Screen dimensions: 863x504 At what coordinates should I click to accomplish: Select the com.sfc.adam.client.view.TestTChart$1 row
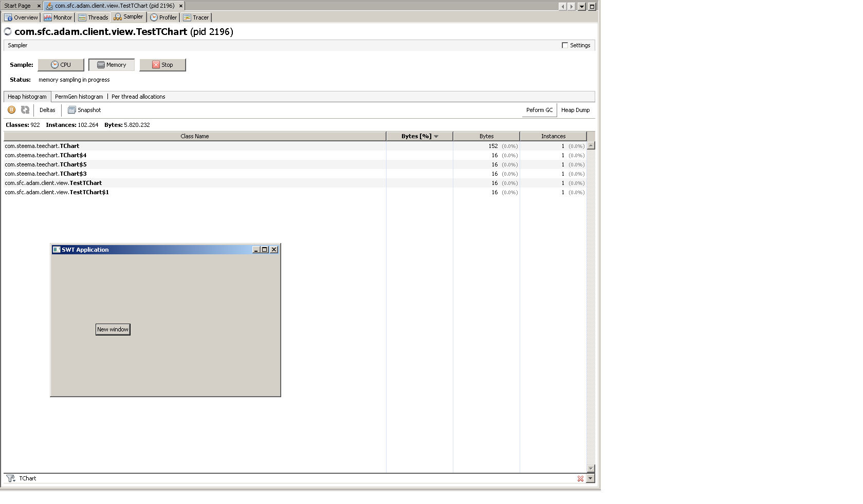coord(295,192)
